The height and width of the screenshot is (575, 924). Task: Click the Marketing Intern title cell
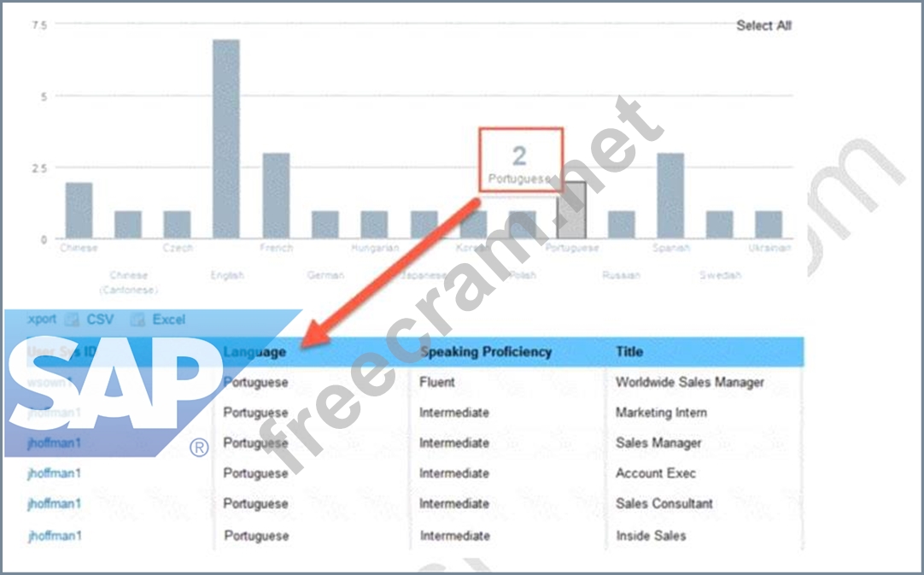tap(661, 413)
